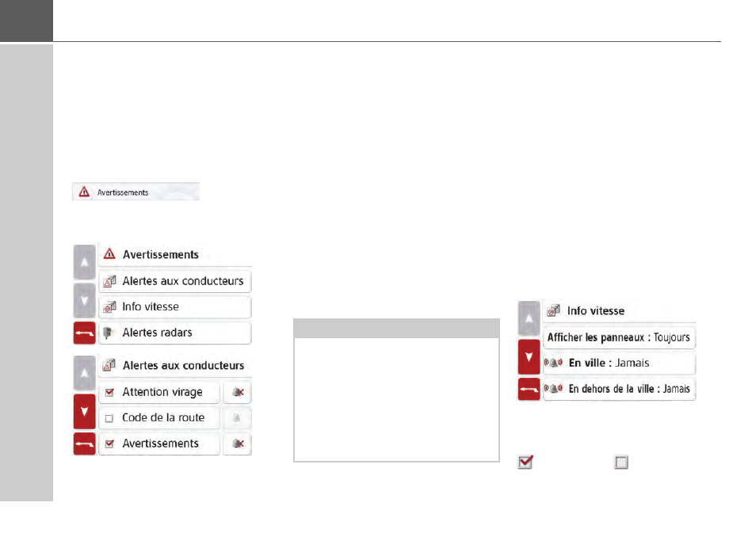The height and width of the screenshot is (533, 756).
Task: Uncheck the Attention virage checkbox
Action: coord(110,392)
